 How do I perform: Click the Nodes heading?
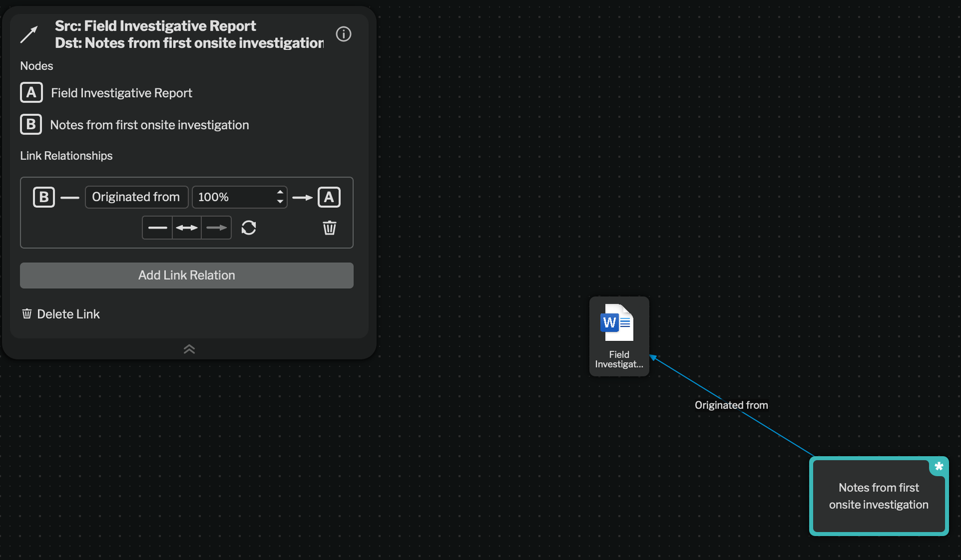(x=37, y=66)
